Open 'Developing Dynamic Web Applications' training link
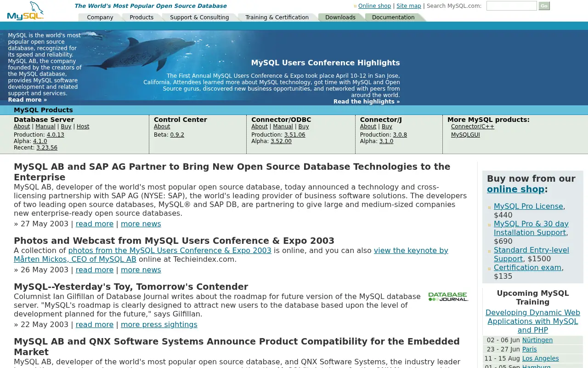The image size is (588, 368). pyautogui.click(x=533, y=321)
